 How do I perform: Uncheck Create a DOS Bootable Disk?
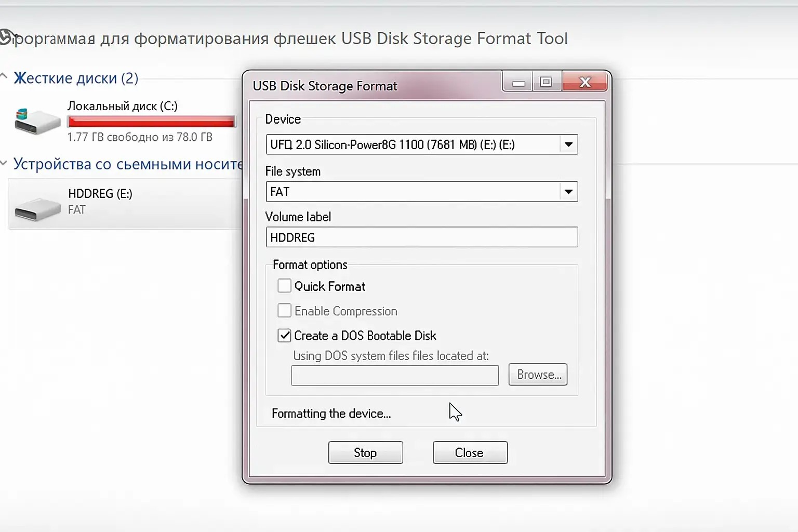pyautogui.click(x=284, y=336)
